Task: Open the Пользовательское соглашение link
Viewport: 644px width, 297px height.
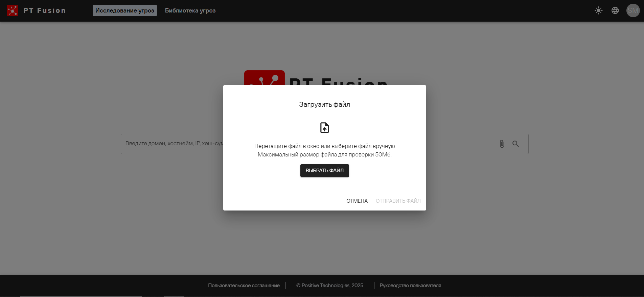Action: point(244,286)
